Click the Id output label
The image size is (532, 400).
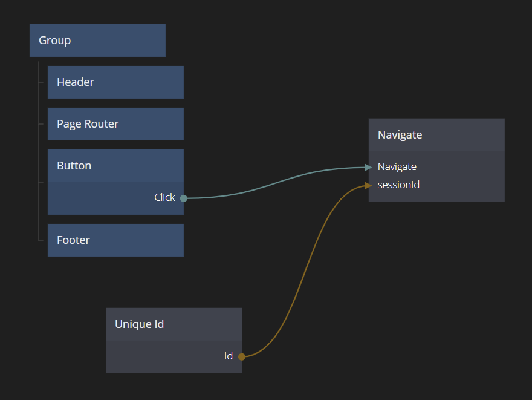[x=229, y=356]
